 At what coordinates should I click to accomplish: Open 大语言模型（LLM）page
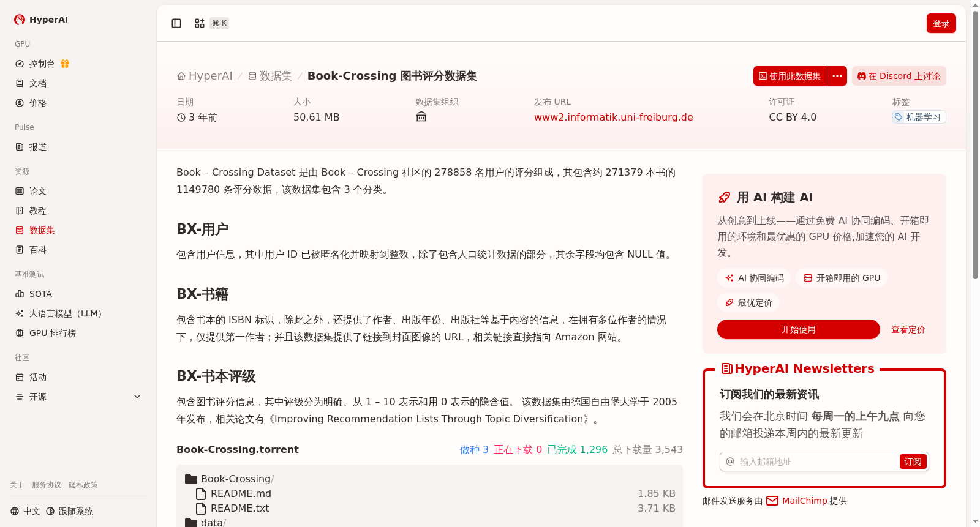pyautogui.click(x=67, y=313)
